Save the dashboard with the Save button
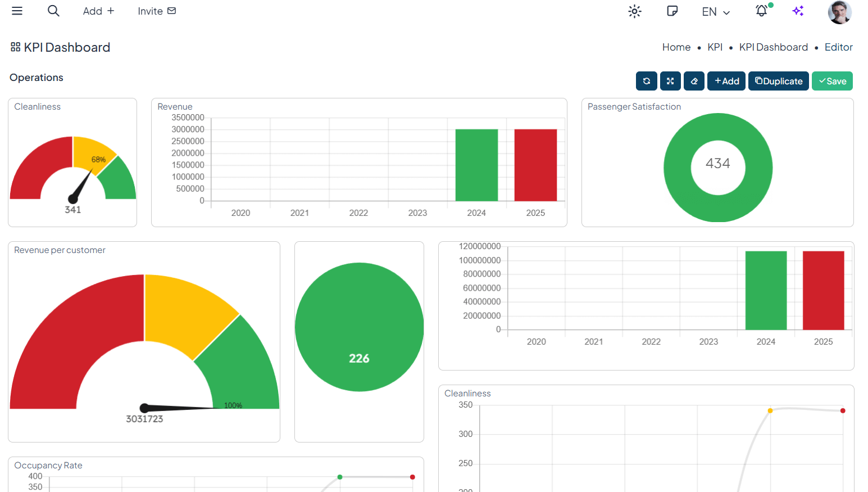868x492 pixels. tap(832, 81)
